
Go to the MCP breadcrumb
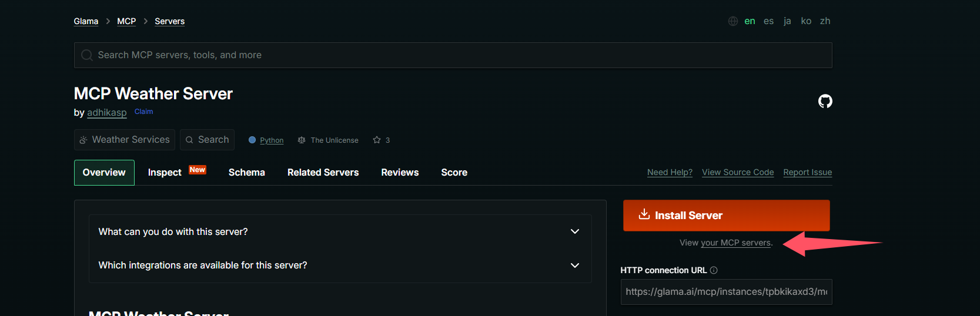pos(126,21)
